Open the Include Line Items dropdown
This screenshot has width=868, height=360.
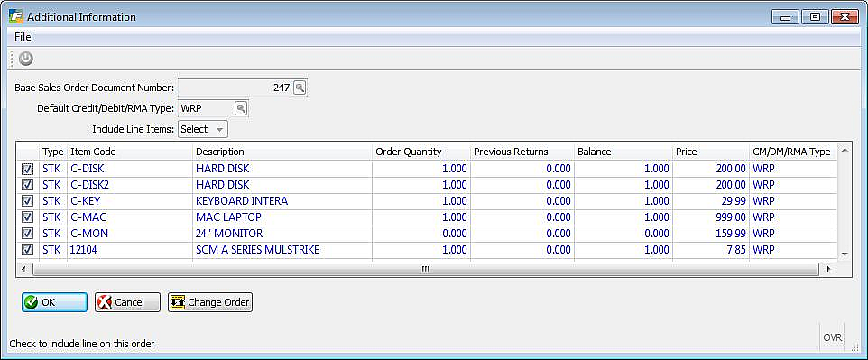203,129
